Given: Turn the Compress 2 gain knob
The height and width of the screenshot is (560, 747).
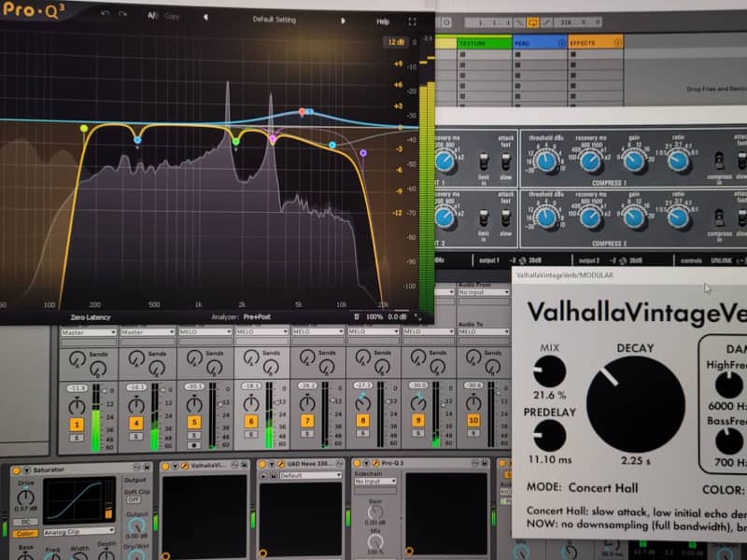Looking at the screenshot, I should 634,217.
